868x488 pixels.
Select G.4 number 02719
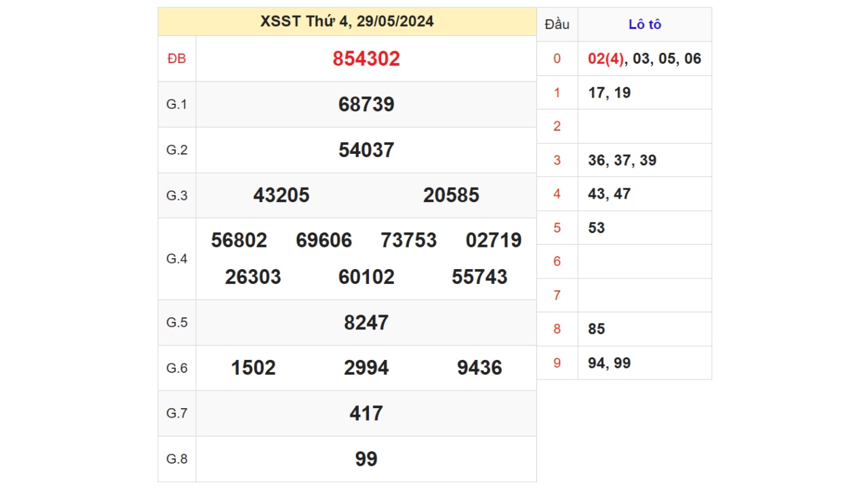coord(494,241)
